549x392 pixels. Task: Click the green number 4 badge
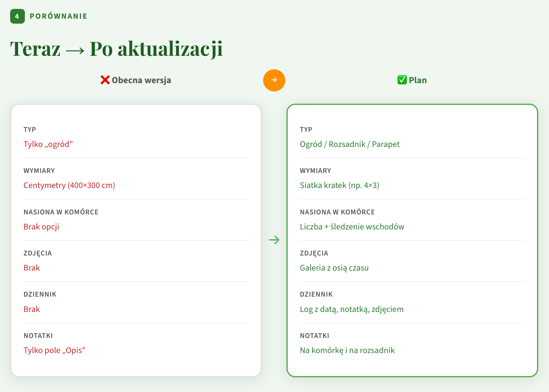tap(17, 16)
